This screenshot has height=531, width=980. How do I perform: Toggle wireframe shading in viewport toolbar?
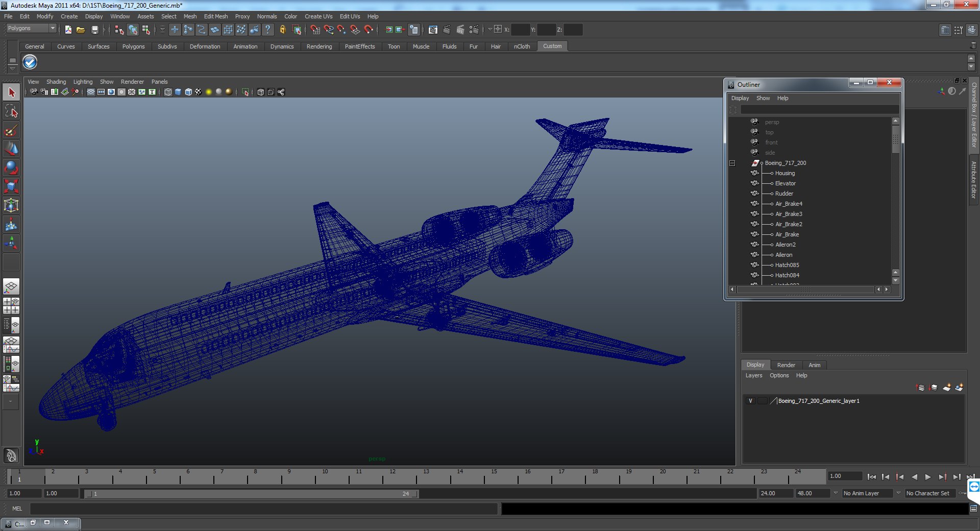168,92
